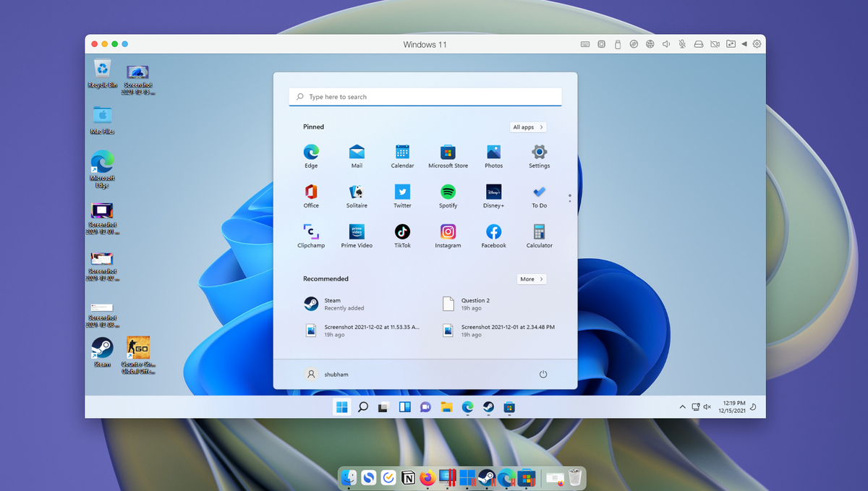Image resolution: width=868 pixels, height=491 pixels.
Task: Expand More recommended items
Action: [x=531, y=279]
